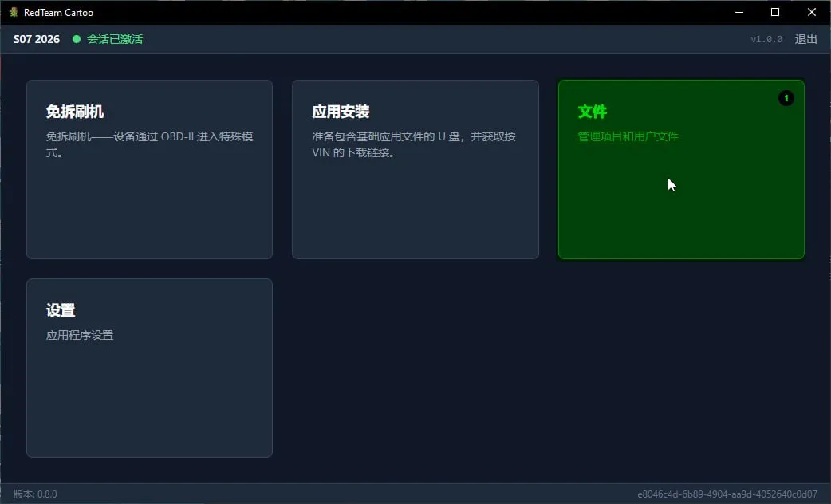The width and height of the screenshot is (831, 504).
Task: Click the 会话已激活 status text
Action: click(x=115, y=39)
